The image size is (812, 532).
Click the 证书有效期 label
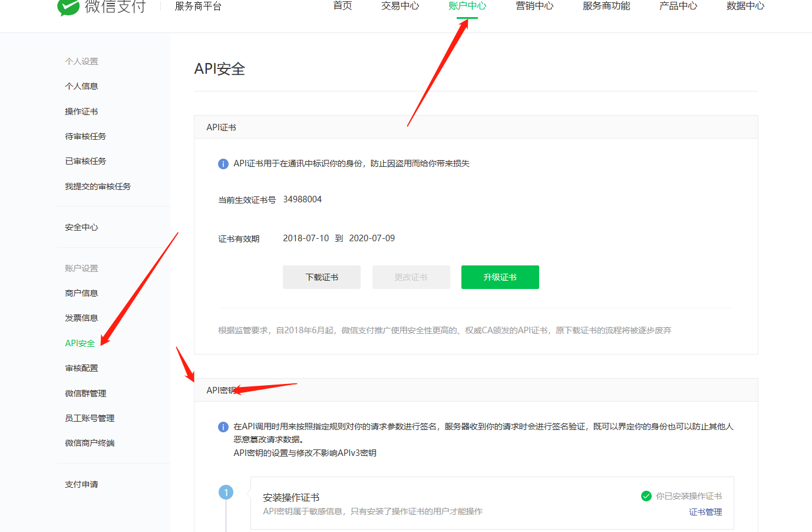239,239
